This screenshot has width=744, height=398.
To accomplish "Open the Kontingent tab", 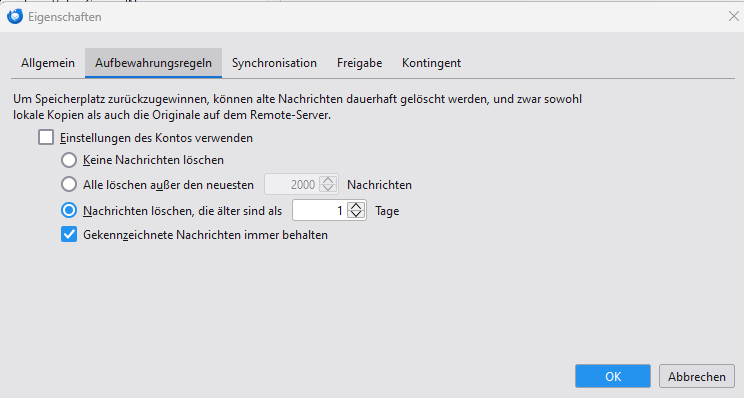I will click(431, 63).
